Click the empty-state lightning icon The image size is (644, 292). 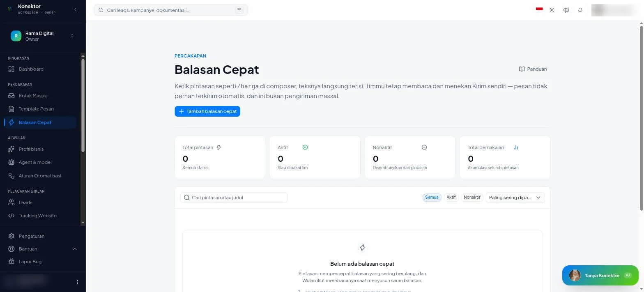pyautogui.click(x=362, y=248)
